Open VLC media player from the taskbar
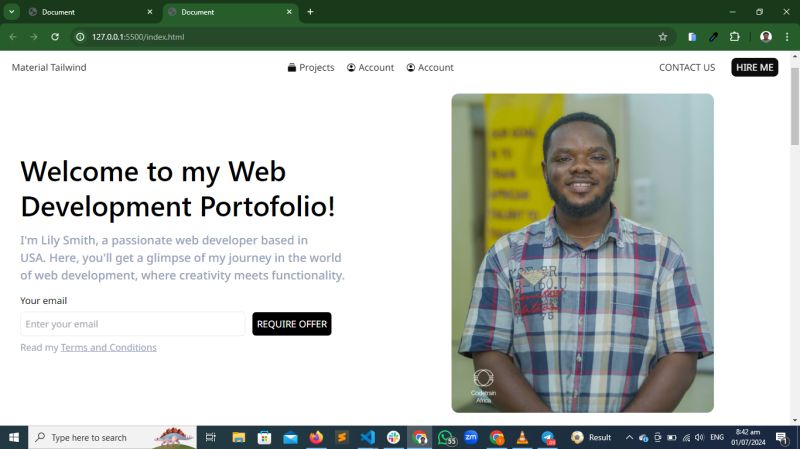The height and width of the screenshot is (449, 800). [x=522, y=437]
